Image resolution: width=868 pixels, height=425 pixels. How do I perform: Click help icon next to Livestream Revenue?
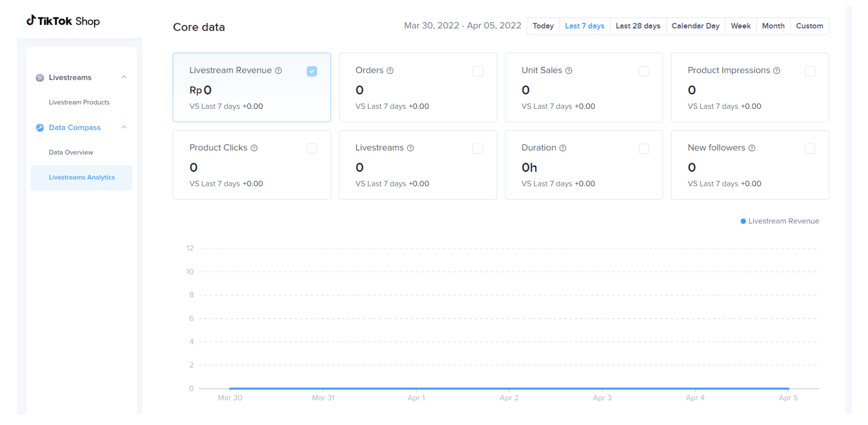coord(278,71)
